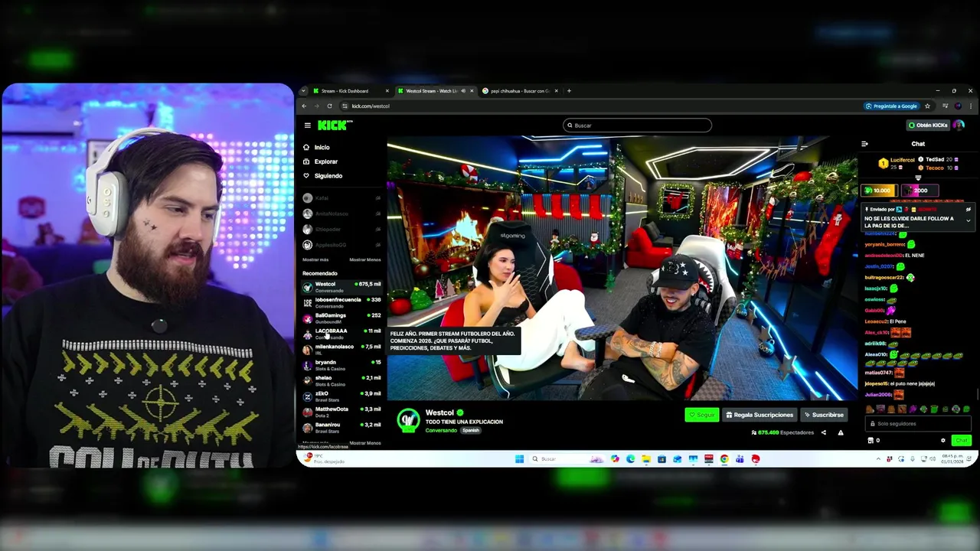This screenshot has height=551, width=980.
Task: Bookmark this page with star icon
Action: (927, 106)
